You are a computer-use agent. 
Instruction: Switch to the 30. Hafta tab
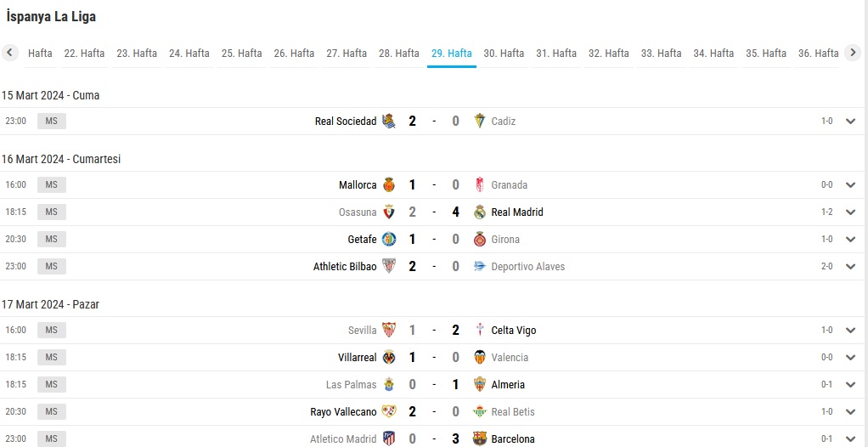tap(504, 54)
